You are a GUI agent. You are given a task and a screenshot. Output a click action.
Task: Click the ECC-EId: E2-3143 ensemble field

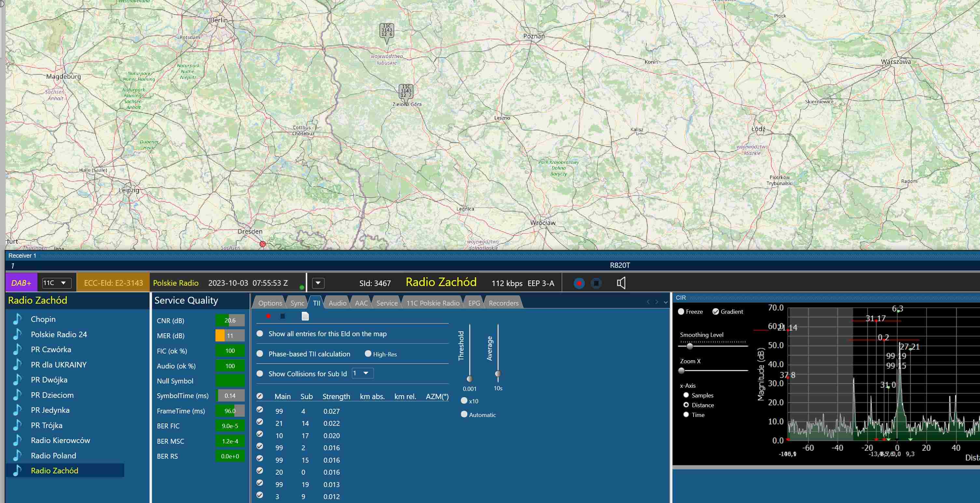coord(113,283)
